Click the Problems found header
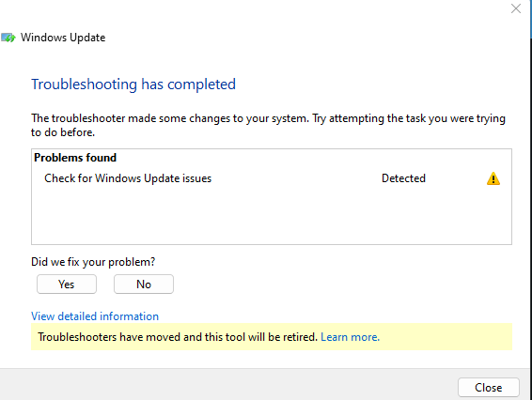 pyautogui.click(x=75, y=158)
